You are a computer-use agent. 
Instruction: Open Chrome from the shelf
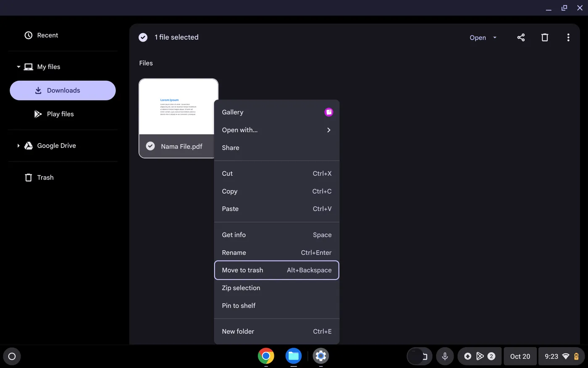266,356
